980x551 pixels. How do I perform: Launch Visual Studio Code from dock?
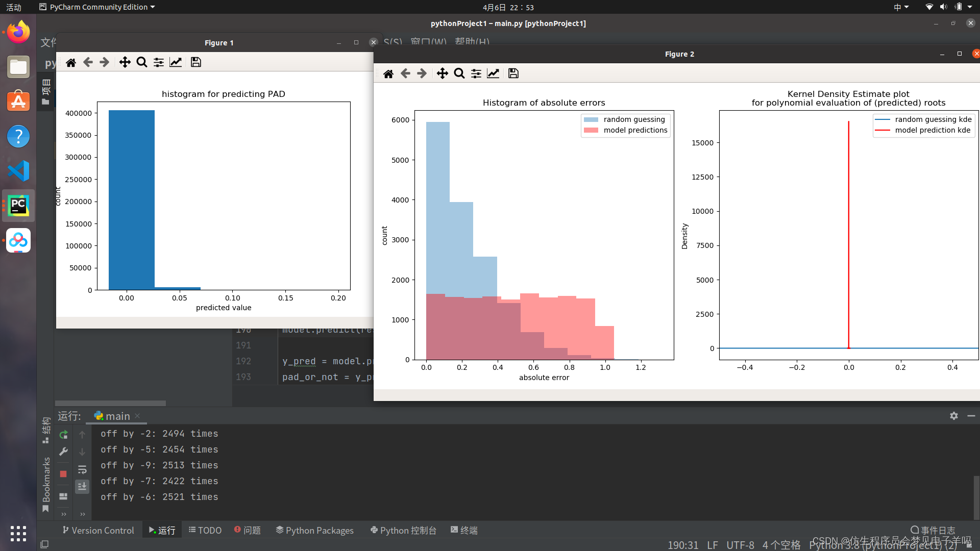click(x=18, y=171)
